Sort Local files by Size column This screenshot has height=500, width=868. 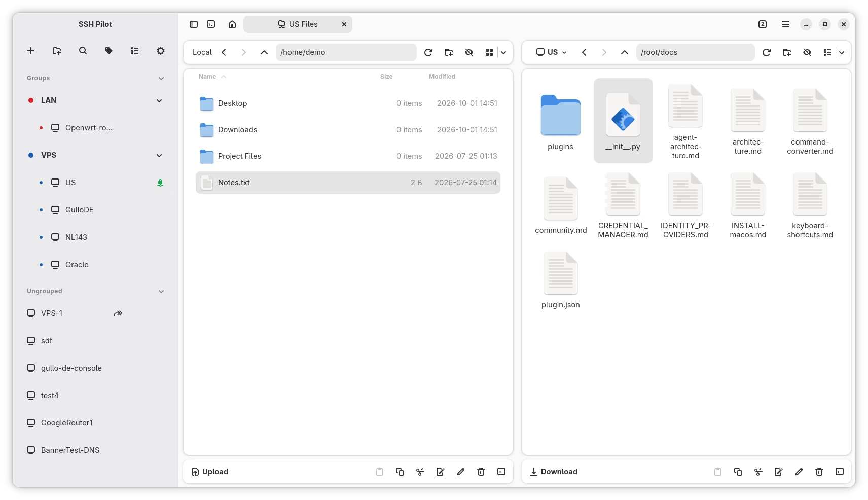pos(386,77)
